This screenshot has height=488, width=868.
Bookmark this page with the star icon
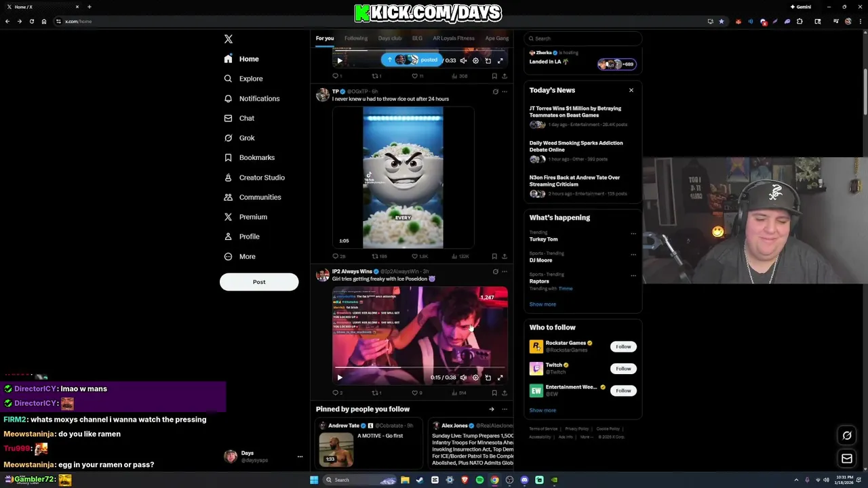pyautogui.click(x=721, y=21)
